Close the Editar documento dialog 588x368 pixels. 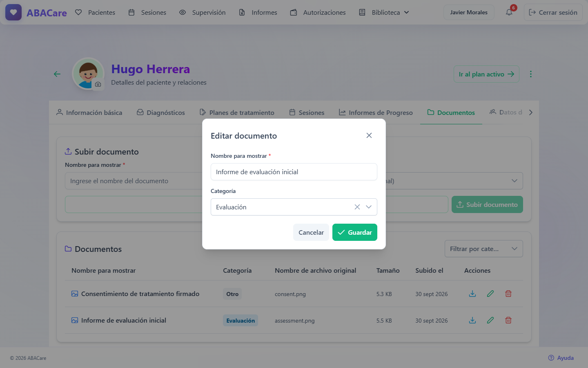[x=369, y=135]
